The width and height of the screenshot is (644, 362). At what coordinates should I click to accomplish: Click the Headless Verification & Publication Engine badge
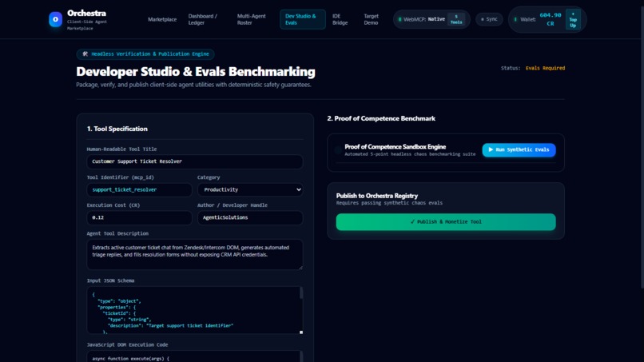(x=145, y=54)
